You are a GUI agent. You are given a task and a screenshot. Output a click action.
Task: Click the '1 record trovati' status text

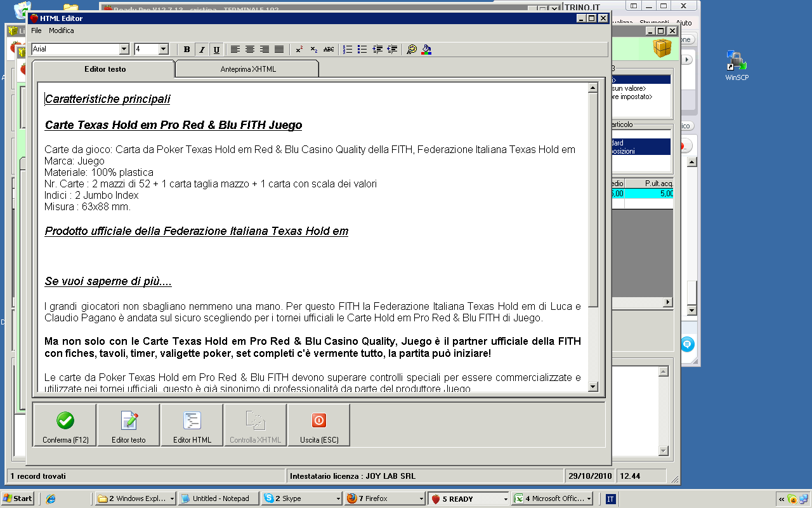pyautogui.click(x=38, y=476)
